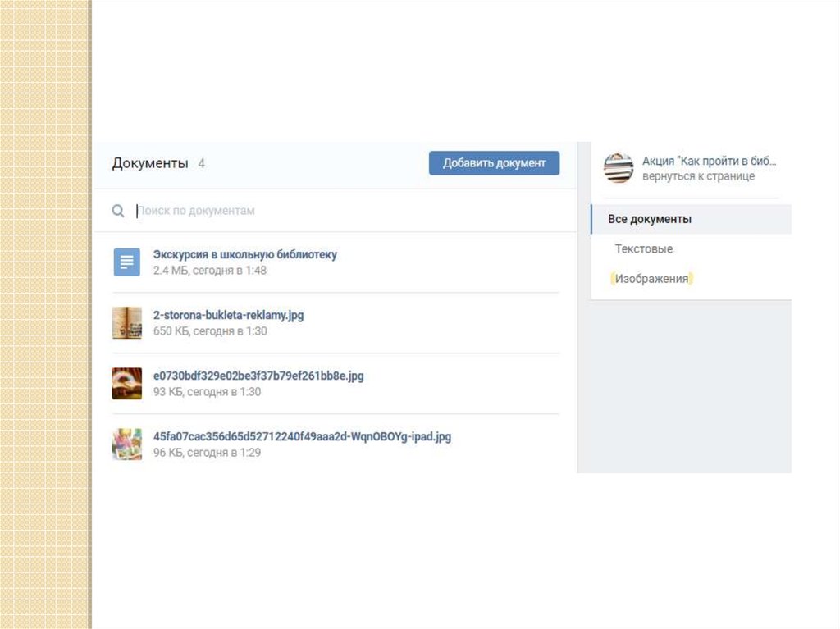This screenshot has height=629, width=840.
Task: Click the group avatar with stacked books
Action: [619, 168]
